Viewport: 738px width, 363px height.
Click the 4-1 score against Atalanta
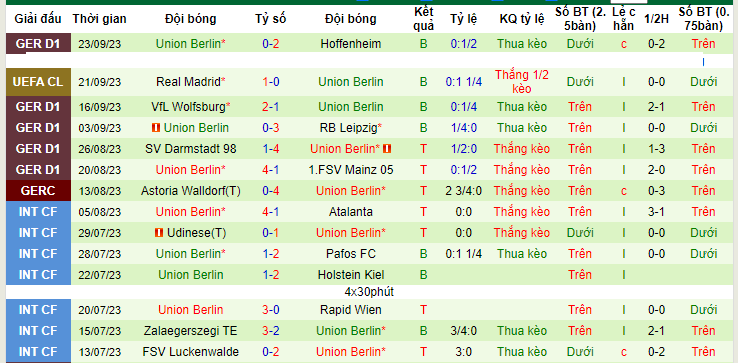(271, 212)
